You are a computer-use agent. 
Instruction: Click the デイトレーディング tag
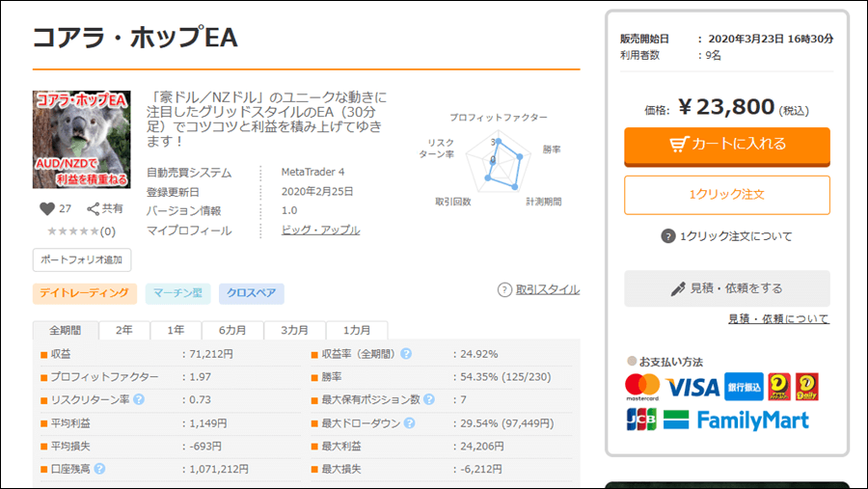coord(84,293)
